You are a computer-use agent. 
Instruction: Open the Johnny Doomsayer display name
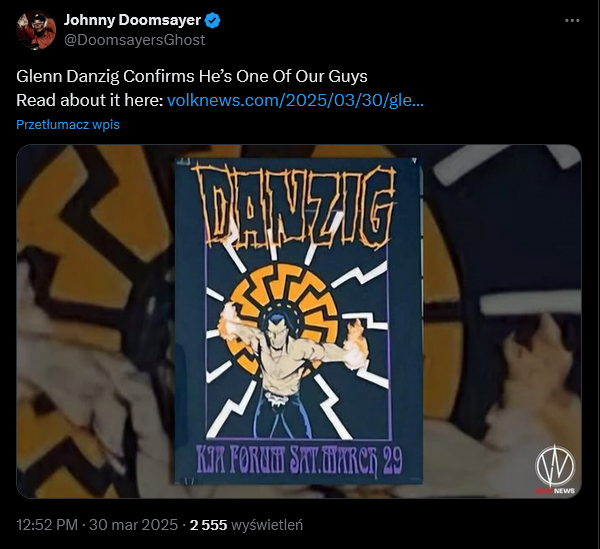133,20
